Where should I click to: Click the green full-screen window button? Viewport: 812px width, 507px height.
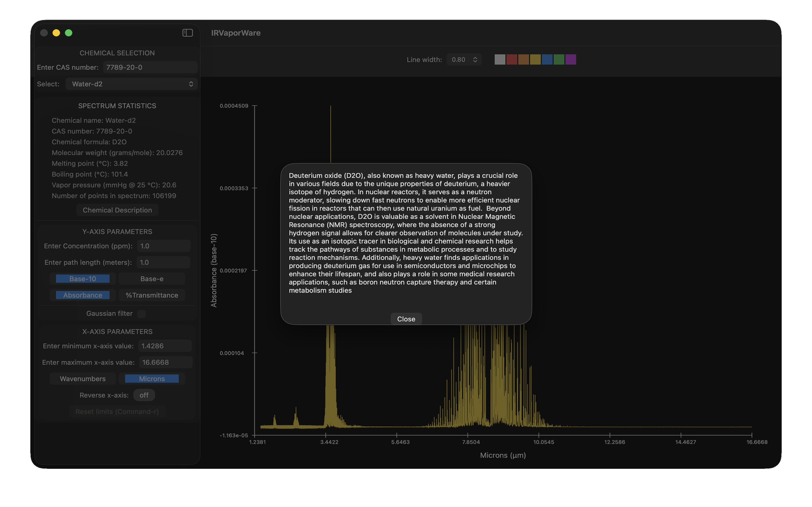pyautogui.click(x=69, y=33)
